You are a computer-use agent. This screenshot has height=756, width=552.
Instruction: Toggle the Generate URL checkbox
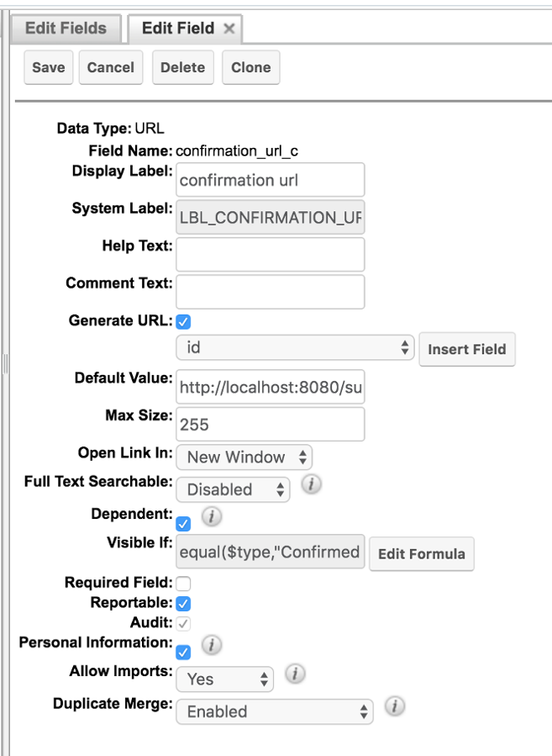pos(184,321)
